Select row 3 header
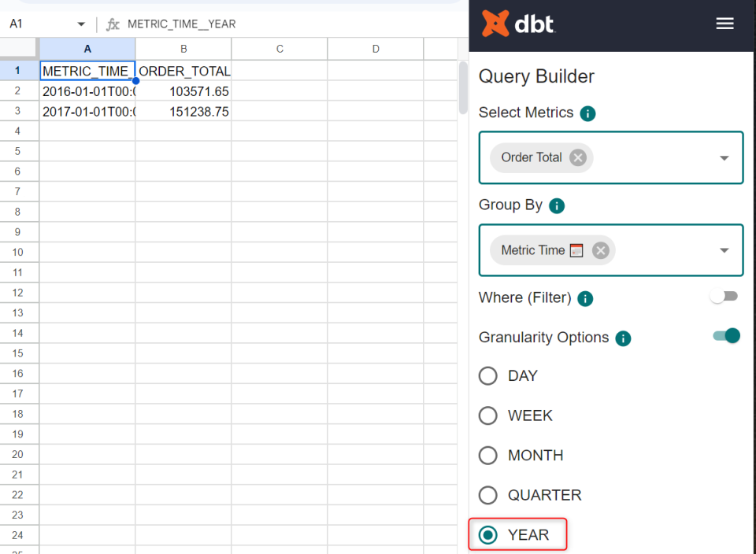Image resolution: width=756 pixels, height=554 pixels. (18, 111)
